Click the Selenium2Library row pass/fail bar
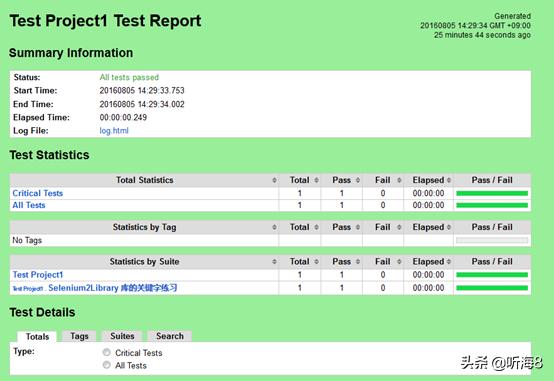 pyautogui.click(x=492, y=288)
